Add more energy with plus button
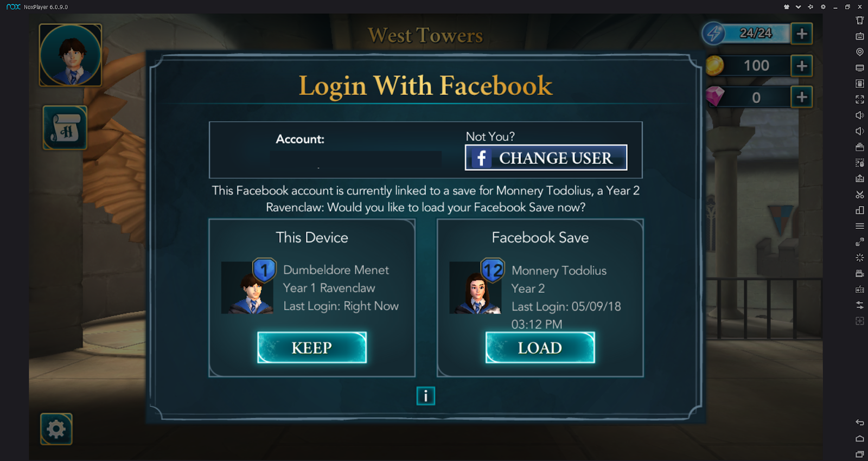The width and height of the screenshot is (868, 461). click(802, 34)
